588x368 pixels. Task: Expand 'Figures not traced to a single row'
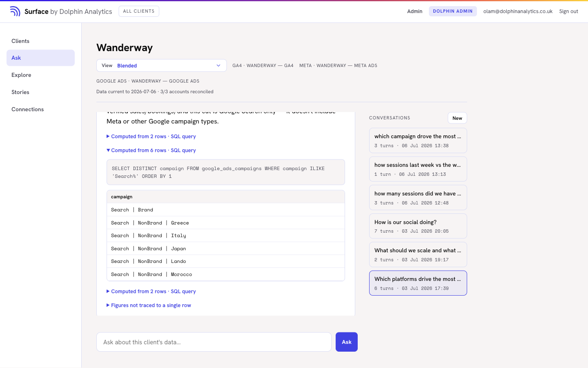click(149, 305)
